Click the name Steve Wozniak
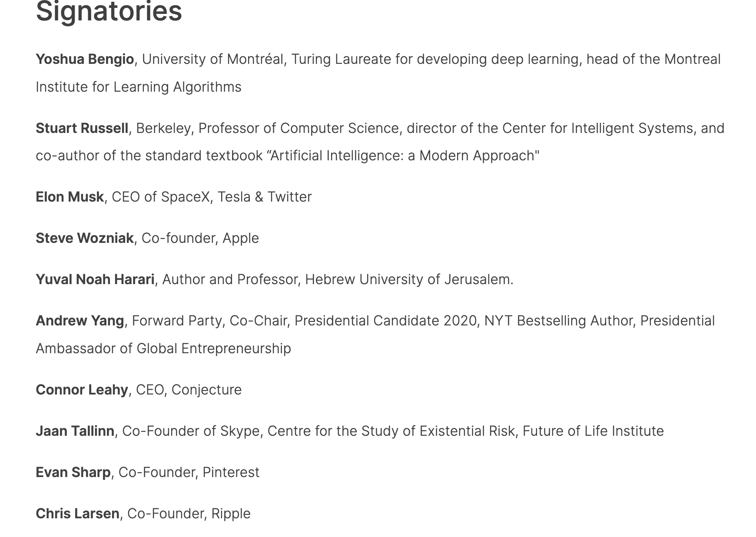Screen dimensions: 756x537 point(84,238)
